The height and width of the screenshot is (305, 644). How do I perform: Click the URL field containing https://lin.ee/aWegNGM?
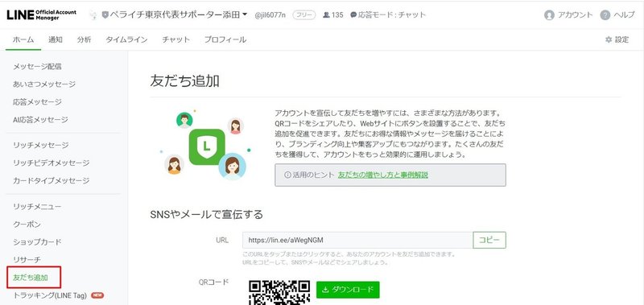coord(357,240)
